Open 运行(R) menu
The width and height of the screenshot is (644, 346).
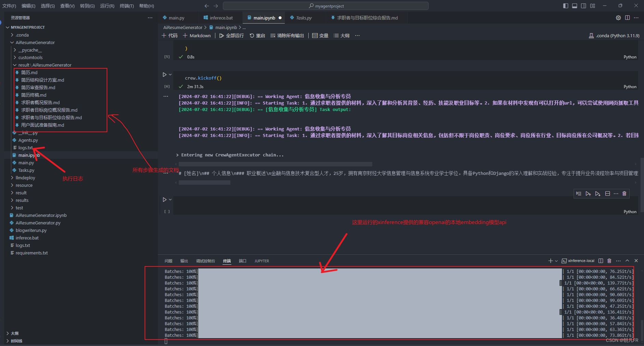click(107, 6)
